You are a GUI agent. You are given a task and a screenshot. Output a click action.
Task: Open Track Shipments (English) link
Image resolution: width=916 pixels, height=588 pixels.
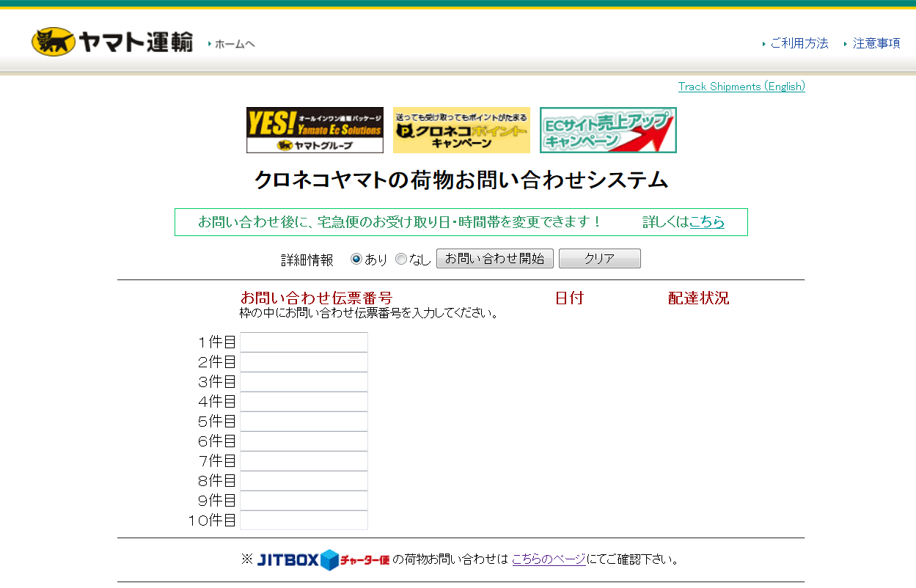741,87
